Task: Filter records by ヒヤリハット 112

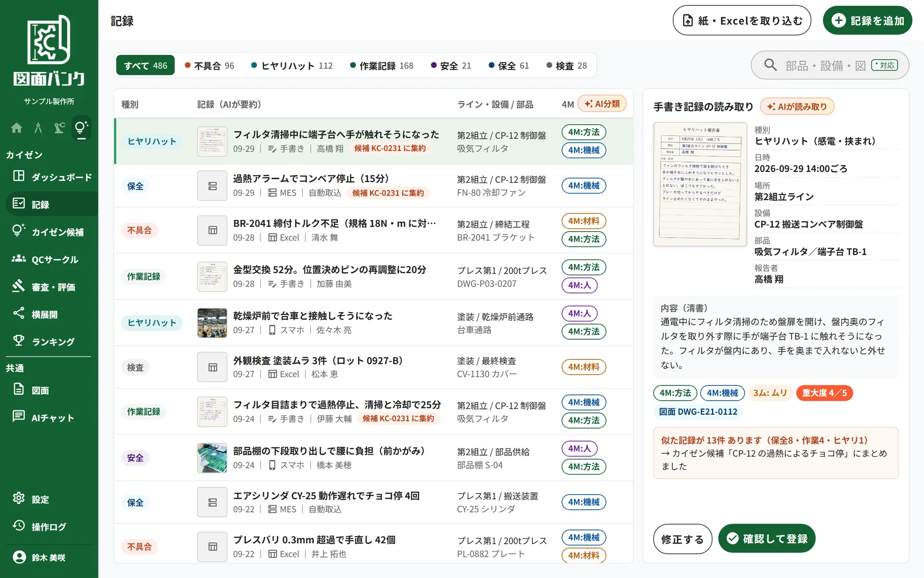Action: (292, 66)
